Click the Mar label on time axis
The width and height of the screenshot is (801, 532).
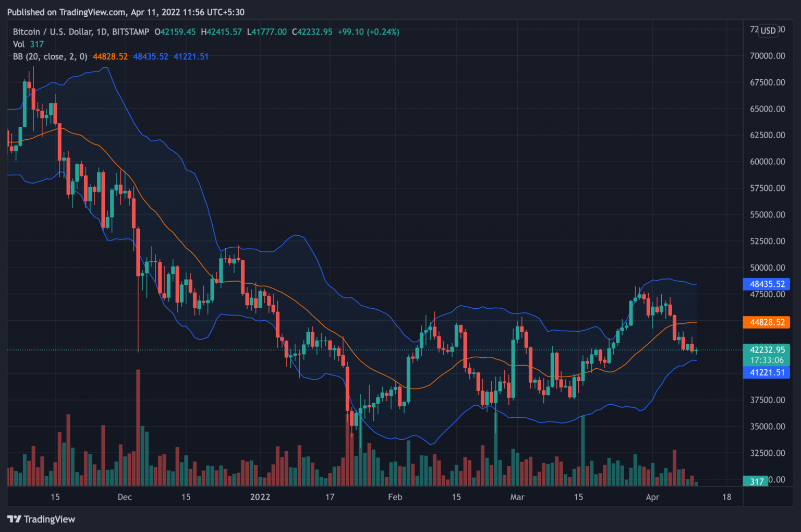pyautogui.click(x=517, y=497)
